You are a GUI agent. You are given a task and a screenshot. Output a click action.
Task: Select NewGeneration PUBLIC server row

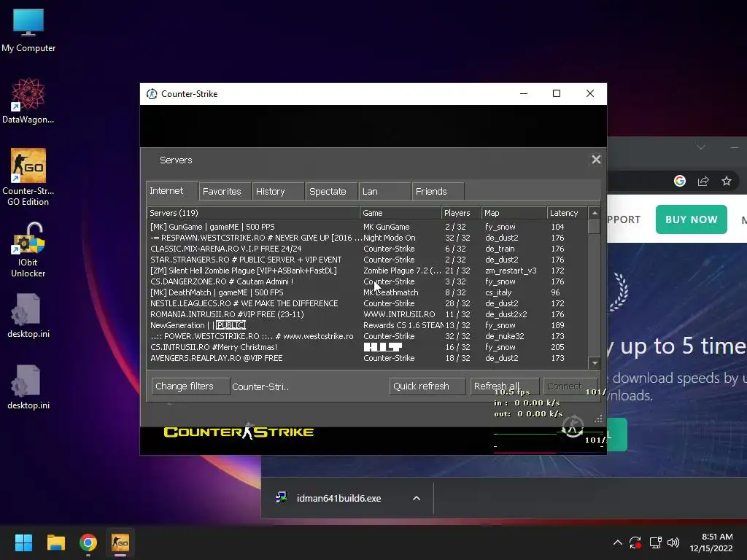point(368,325)
